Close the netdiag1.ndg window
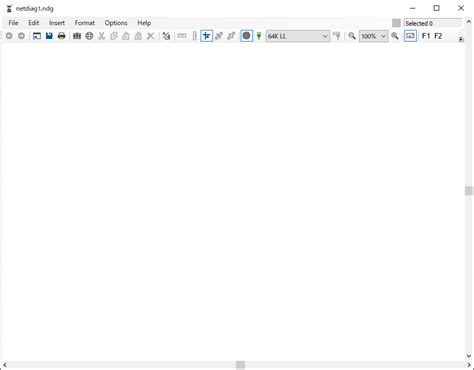The image size is (474, 370). tap(461, 8)
